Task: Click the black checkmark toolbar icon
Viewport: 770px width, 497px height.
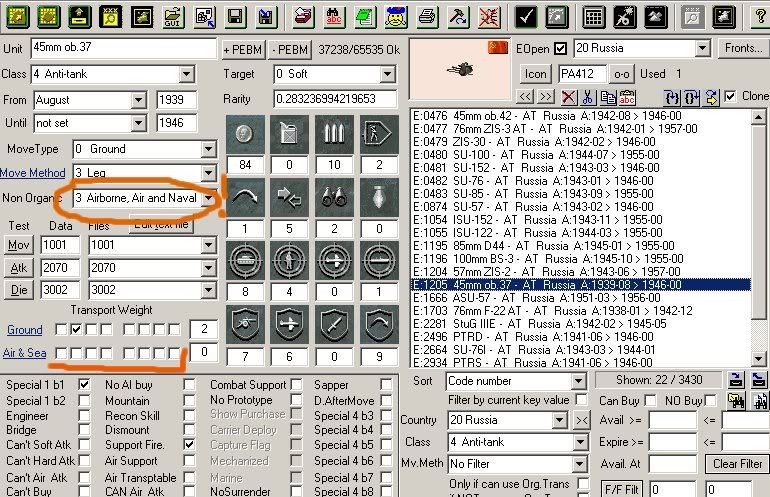Action: click(525, 18)
